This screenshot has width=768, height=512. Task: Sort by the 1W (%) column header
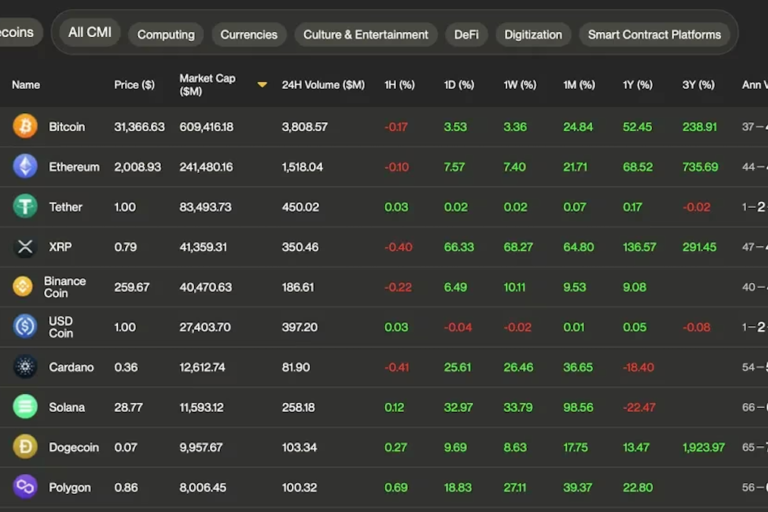tap(520, 85)
